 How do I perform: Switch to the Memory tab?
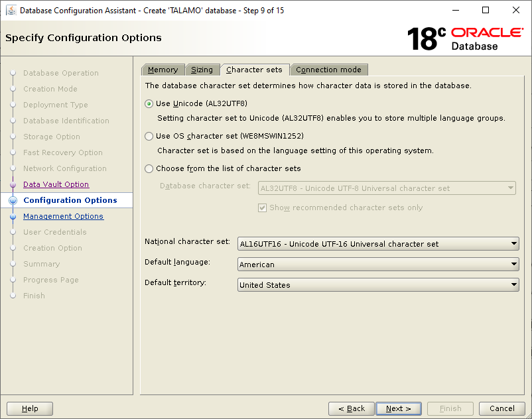click(163, 70)
